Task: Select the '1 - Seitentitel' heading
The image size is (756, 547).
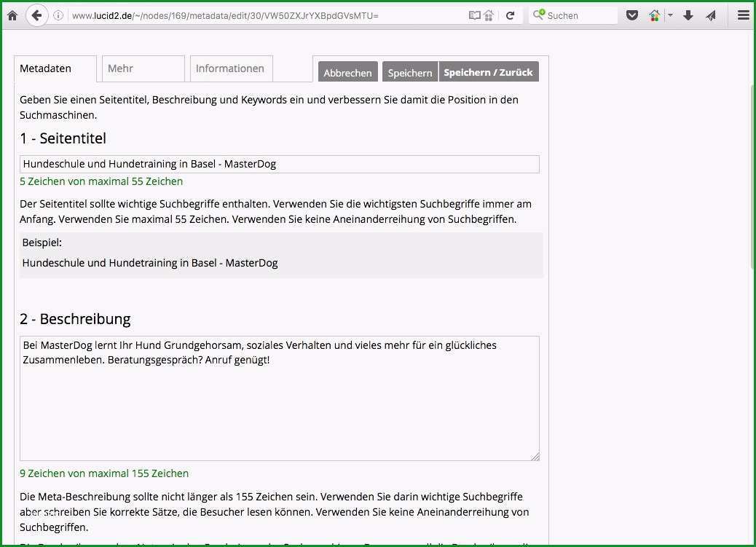Action: point(63,138)
